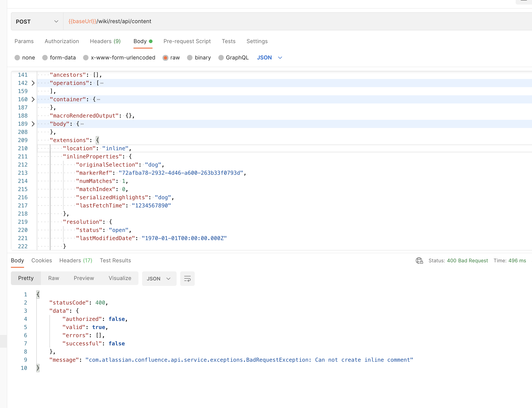532x408 pixels.
Task: Open the response Cookies tab
Action: tap(42, 260)
